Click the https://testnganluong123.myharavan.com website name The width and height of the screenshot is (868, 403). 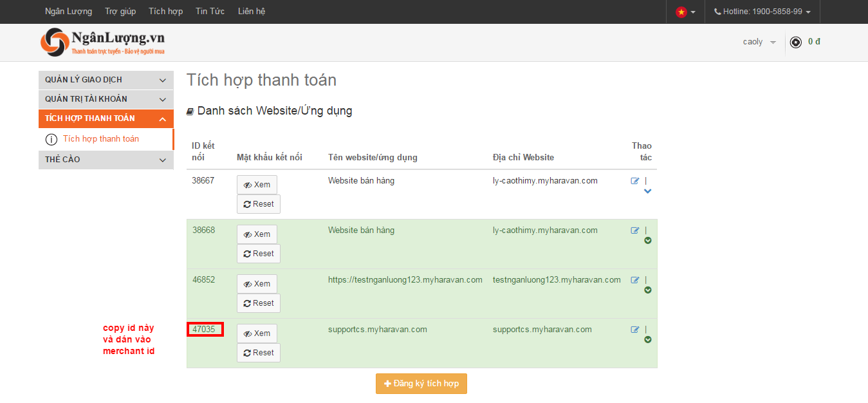[x=405, y=280]
